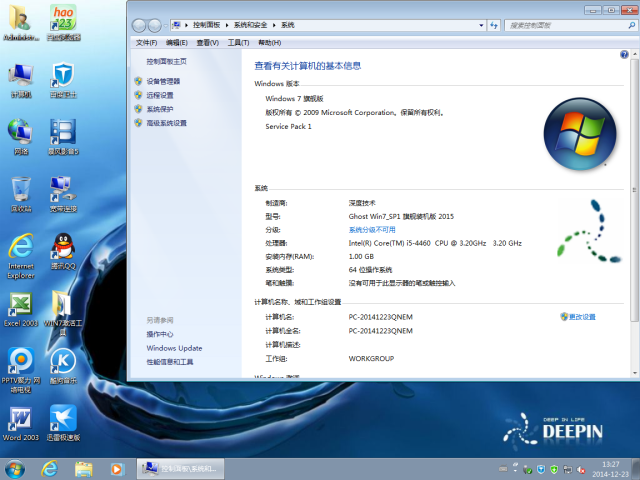The image size is (640, 480).
Task: Open Internet Explorer from the taskbar
Action: tap(49, 469)
